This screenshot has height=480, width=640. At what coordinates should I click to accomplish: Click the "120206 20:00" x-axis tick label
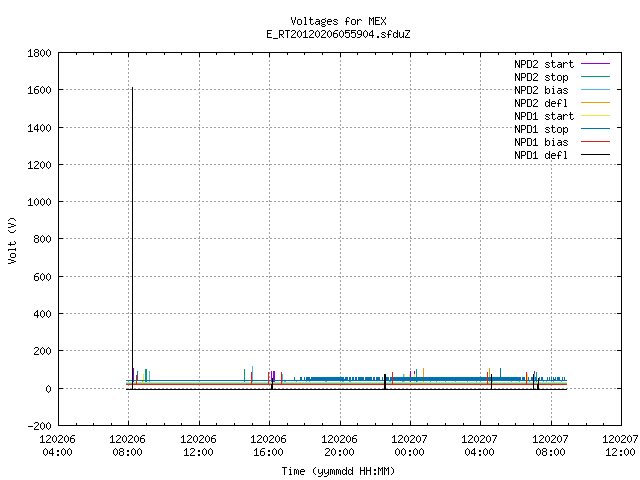tap(339, 446)
